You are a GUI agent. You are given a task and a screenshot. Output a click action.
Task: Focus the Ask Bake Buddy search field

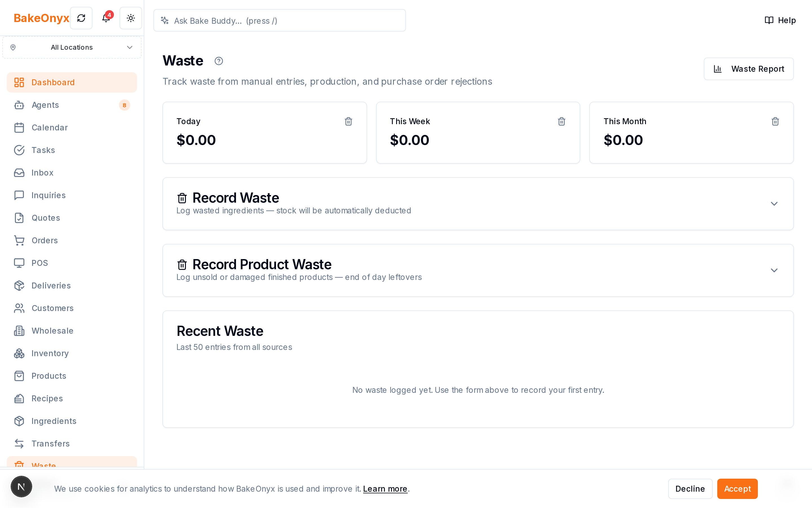coord(279,21)
